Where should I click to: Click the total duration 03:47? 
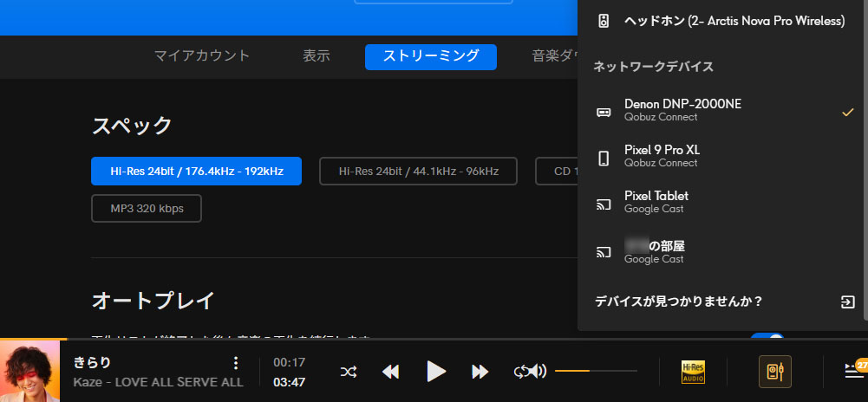(x=289, y=382)
